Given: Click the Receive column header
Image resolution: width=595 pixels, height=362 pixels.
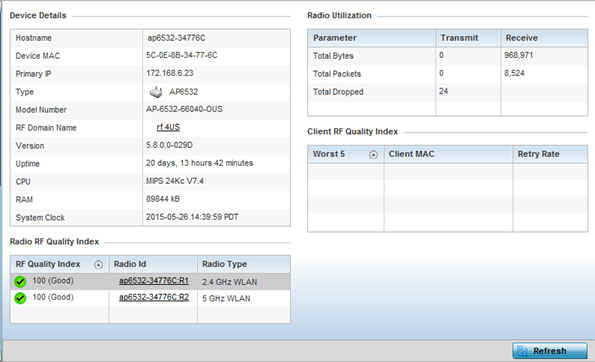Looking at the screenshot, I should pyautogui.click(x=544, y=38).
